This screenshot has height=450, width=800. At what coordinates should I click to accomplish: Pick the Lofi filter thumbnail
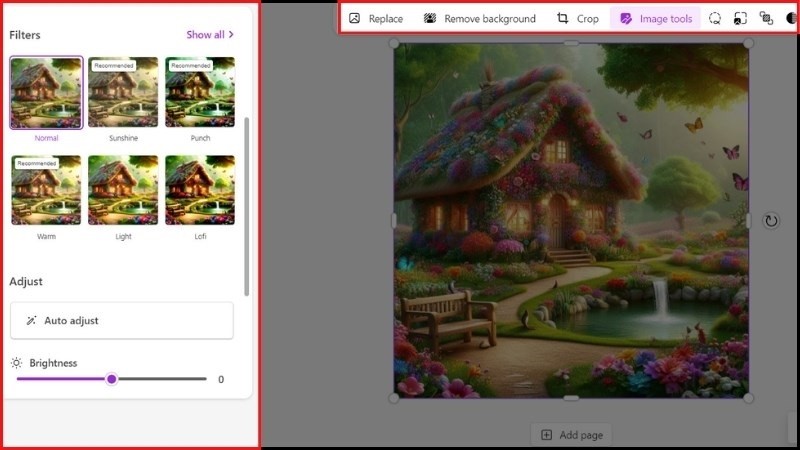[x=200, y=190]
